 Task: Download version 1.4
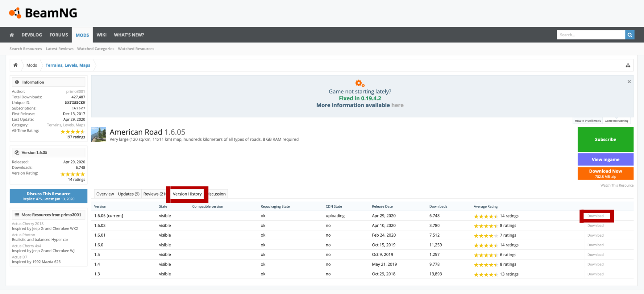click(595, 264)
